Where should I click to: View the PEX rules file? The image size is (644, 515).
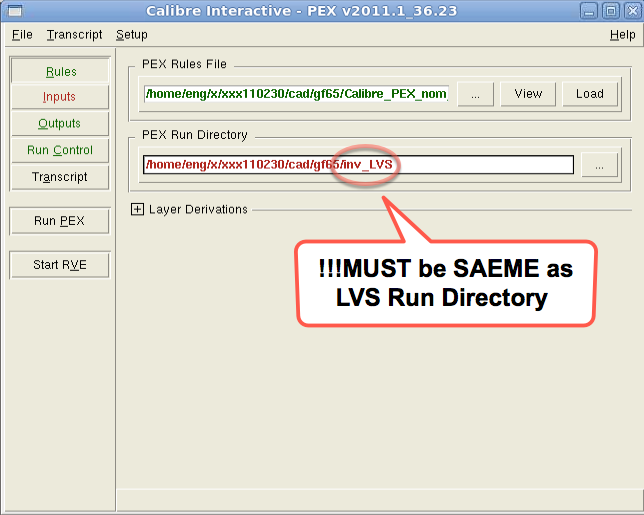(x=528, y=94)
